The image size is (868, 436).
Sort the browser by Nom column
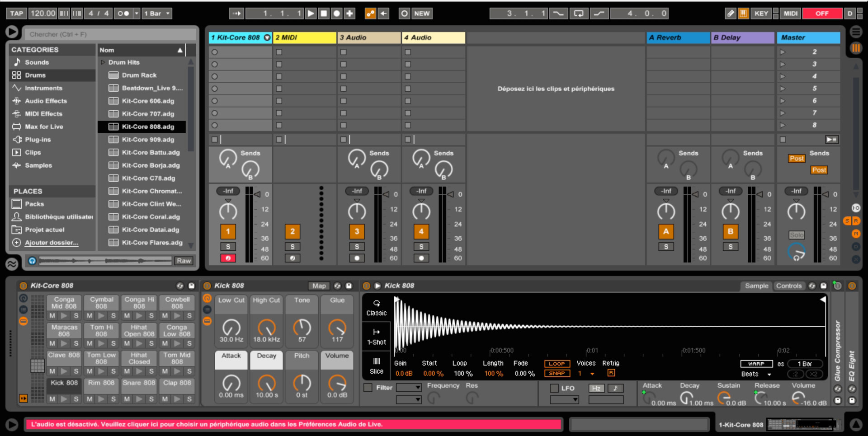[x=142, y=50]
